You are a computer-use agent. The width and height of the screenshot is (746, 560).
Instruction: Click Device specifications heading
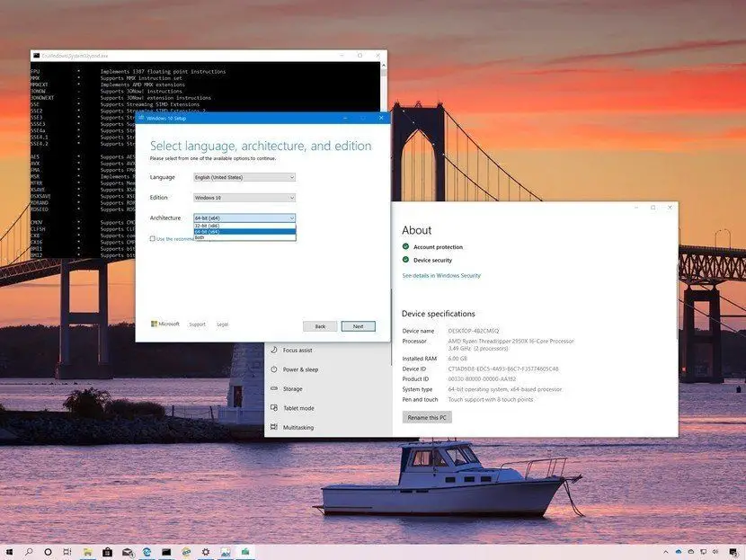[439, 314]
